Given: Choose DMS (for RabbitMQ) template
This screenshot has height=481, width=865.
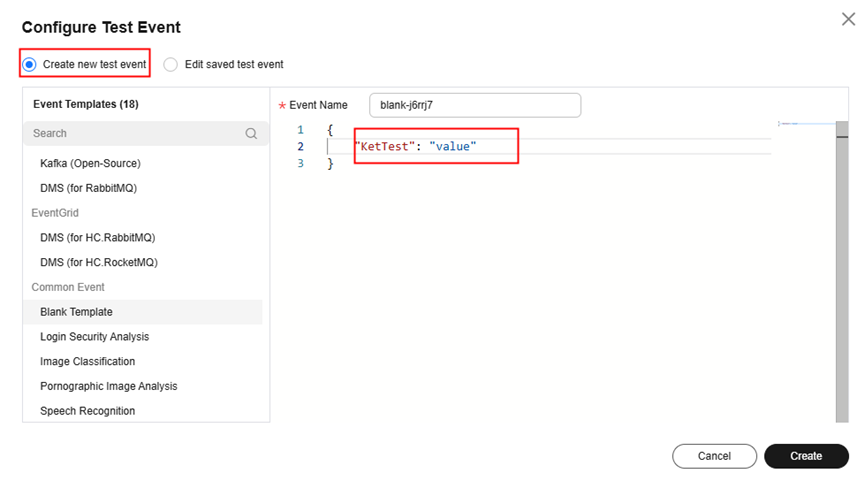Looking at the screenshot, I should pyautogui.click(x=90, y=188).
